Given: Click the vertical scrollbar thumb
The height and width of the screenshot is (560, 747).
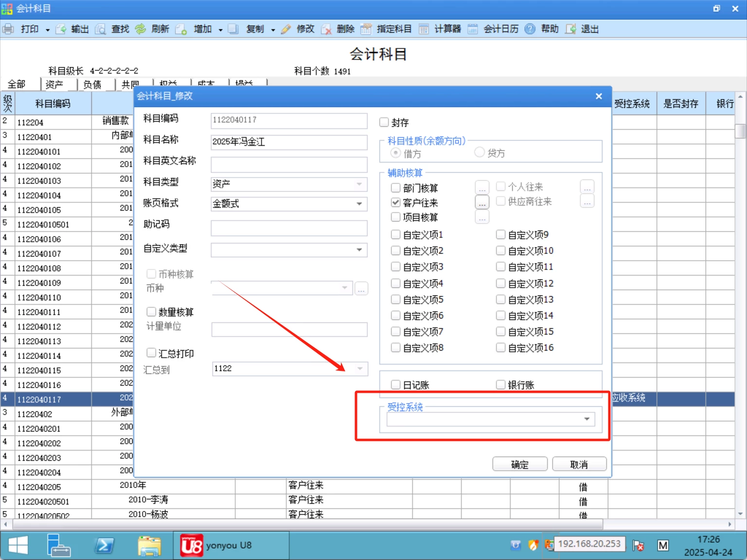Looking at the screenshot, I should (740, 131).
